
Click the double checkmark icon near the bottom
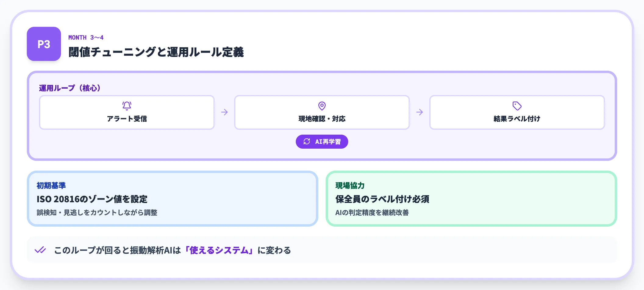40,250
